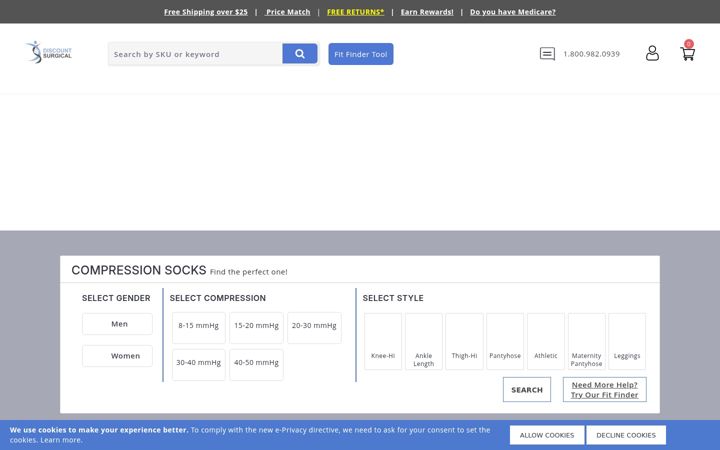The width and height of the screenshot is (720, 450).
Task: Choose 40-50 mmHg compression
Action: coord(256,365)
